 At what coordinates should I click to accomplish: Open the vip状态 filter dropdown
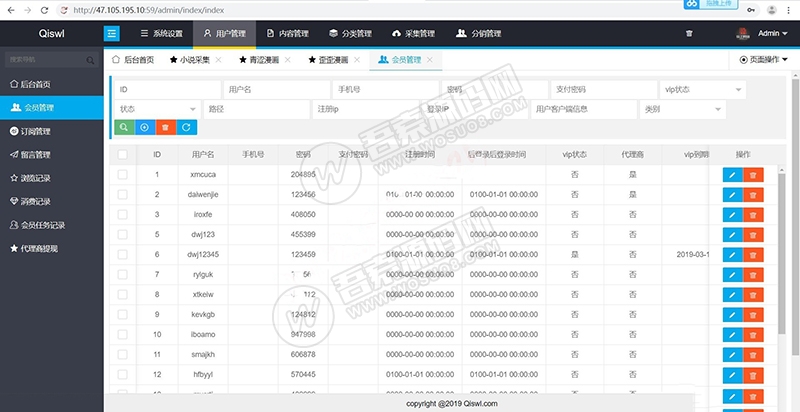pos(703,89)
